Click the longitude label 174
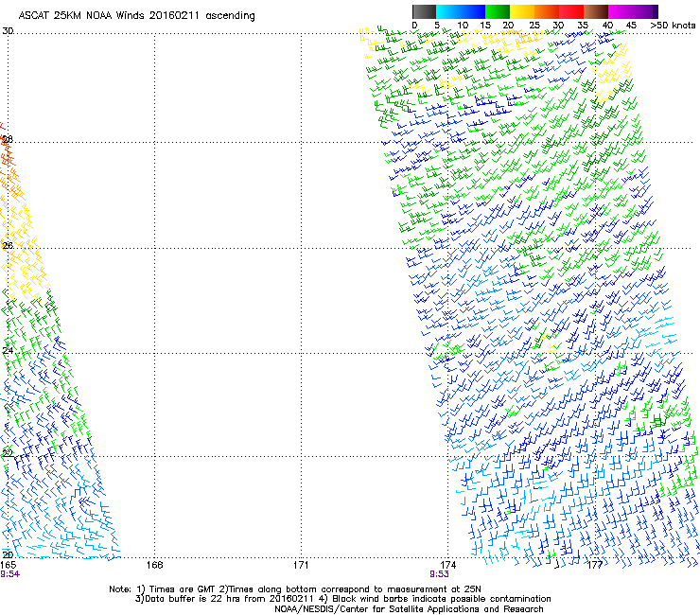This screenshot has height=615, width=700. point(448,565)
